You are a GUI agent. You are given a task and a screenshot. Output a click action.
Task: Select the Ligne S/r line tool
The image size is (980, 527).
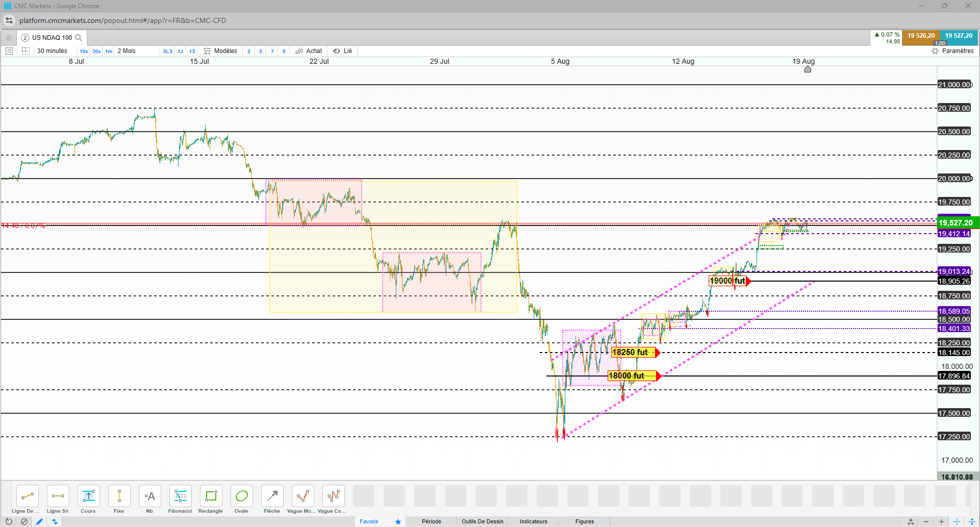(58, 499)
